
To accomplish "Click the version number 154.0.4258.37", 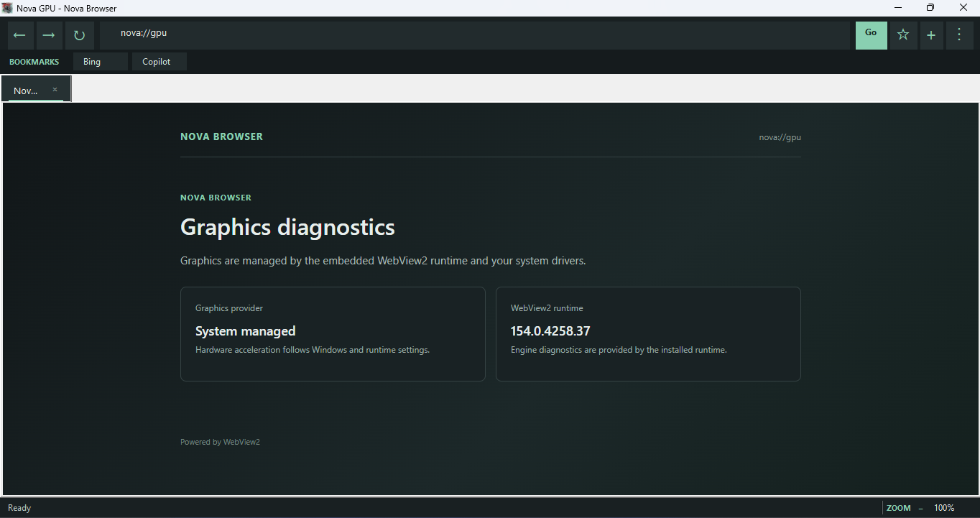I will pos(550,331).
